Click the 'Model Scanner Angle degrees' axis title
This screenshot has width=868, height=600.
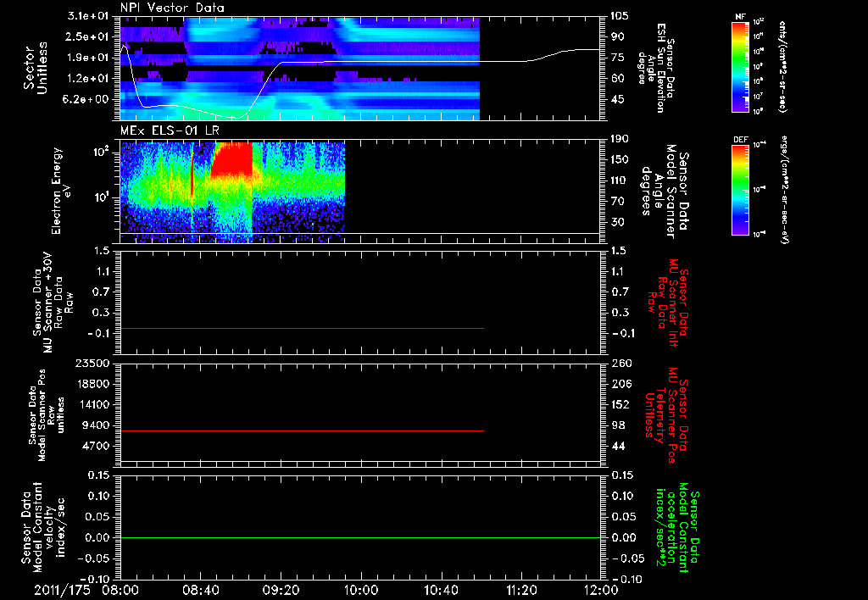pos(665,192)
